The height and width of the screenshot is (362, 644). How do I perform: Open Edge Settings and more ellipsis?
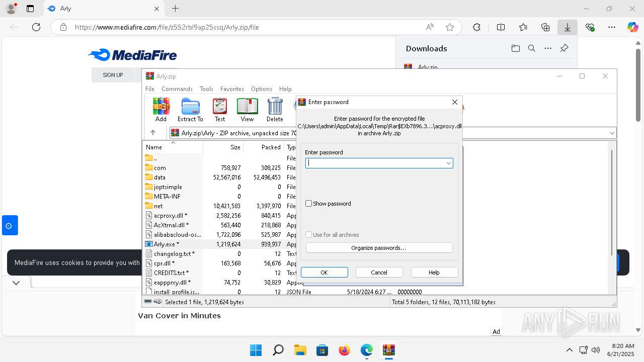pyautogui.click(x=612, y=27)
